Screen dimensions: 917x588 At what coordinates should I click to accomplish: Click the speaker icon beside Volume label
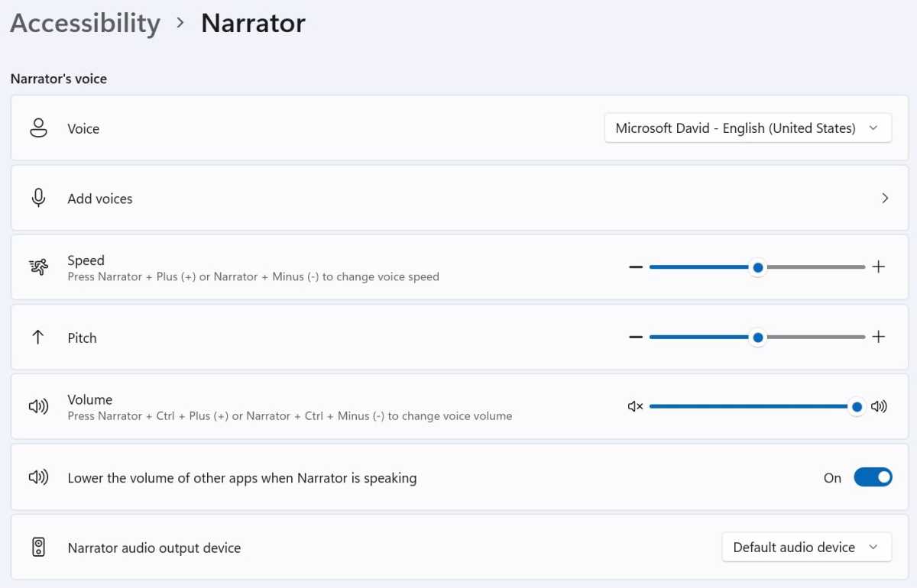38,407
